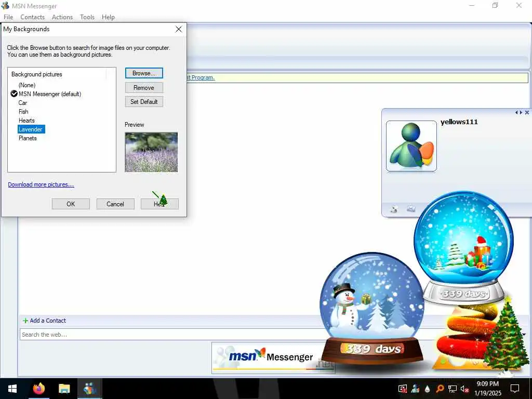
Task: Click MSN Messenger taskbar button
Action: [90, 389]
